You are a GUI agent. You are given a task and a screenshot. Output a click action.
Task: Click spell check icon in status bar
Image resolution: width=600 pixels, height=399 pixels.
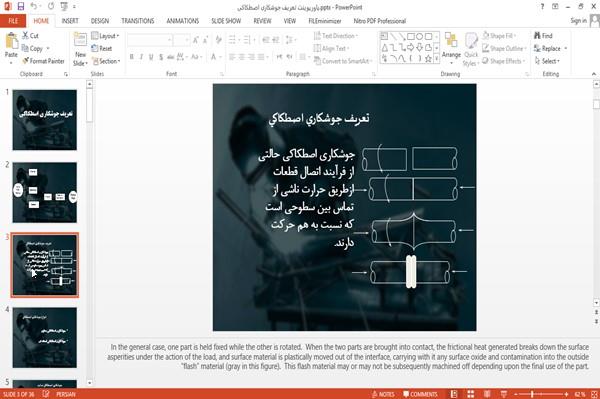pyautogui.click(x=46, y=394)
